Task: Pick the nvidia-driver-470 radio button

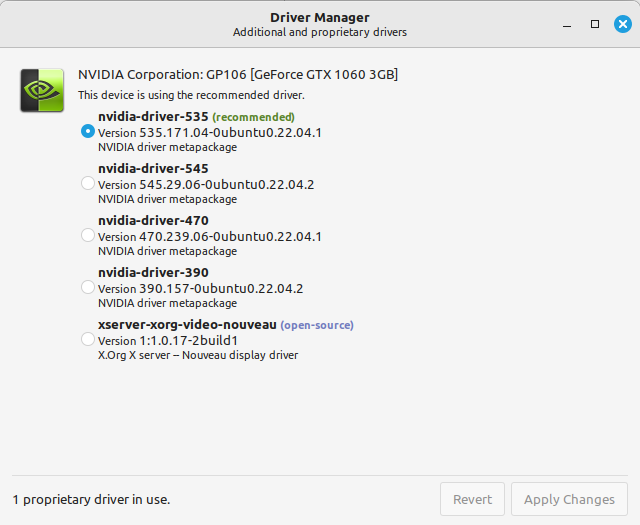Action: 88,235
